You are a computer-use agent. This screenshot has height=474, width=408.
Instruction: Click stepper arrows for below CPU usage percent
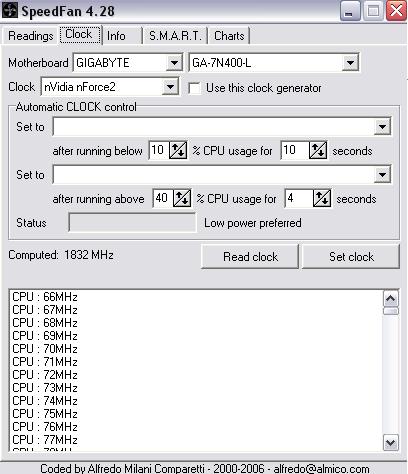click(178, 150)
